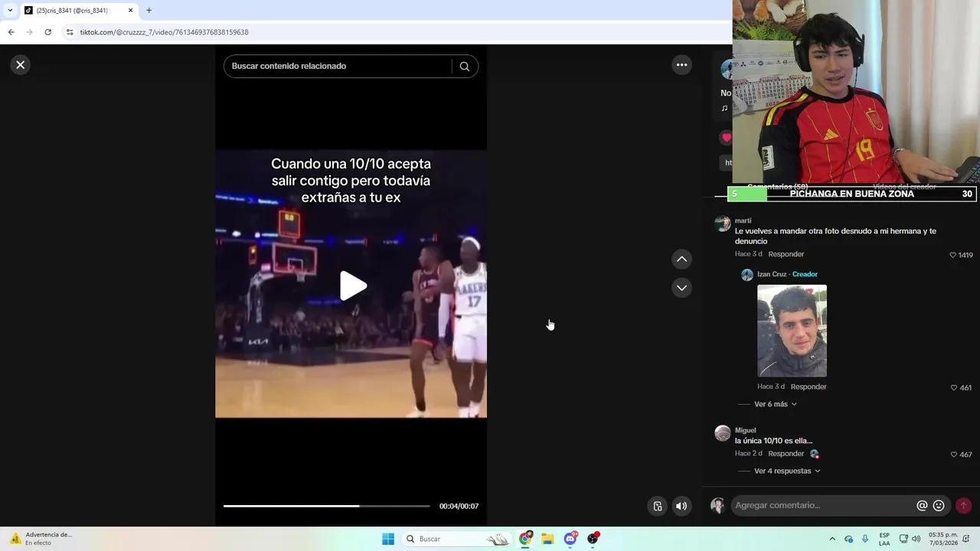Viewport: 980px width, 551px height.
Task: Click the taskbar 'Buscar' search box
Action: pos(457,539)
